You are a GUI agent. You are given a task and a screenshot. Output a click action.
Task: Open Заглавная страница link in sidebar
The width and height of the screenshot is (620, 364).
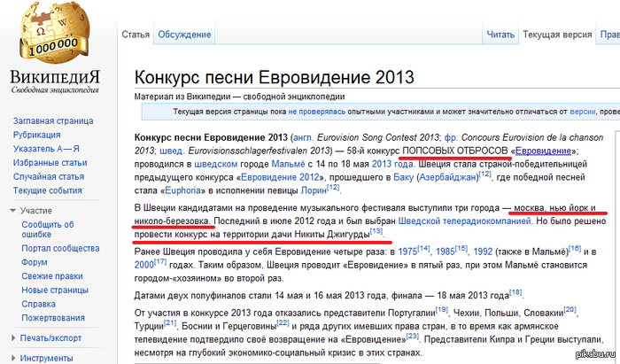click(x=53, y=121)
